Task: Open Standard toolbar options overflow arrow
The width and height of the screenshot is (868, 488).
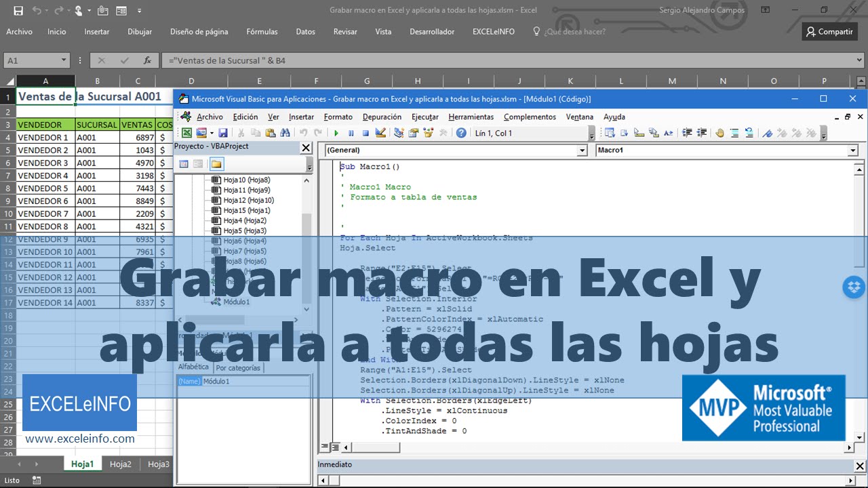Action: point(592,133)
